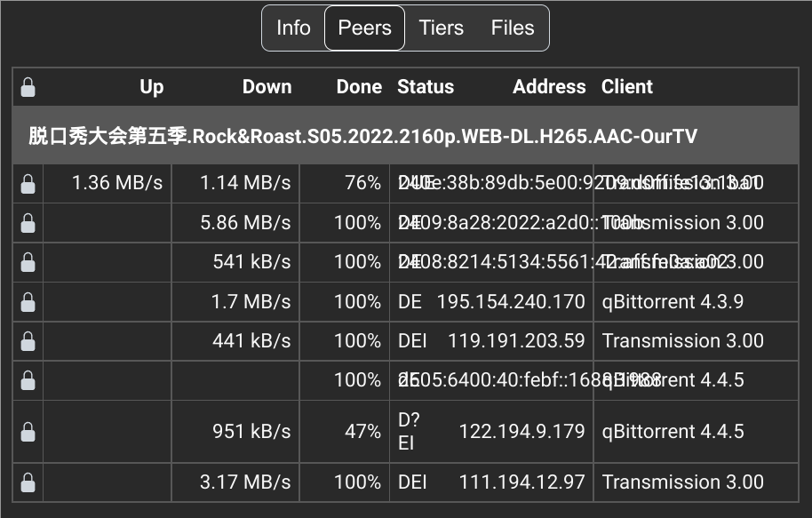
Task: Sort peers by the Client column
Action: tap(626, 86)
